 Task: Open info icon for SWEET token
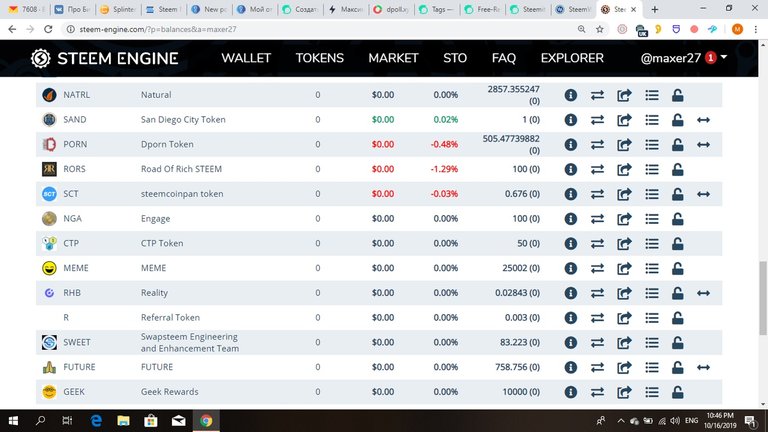point(571,342)
